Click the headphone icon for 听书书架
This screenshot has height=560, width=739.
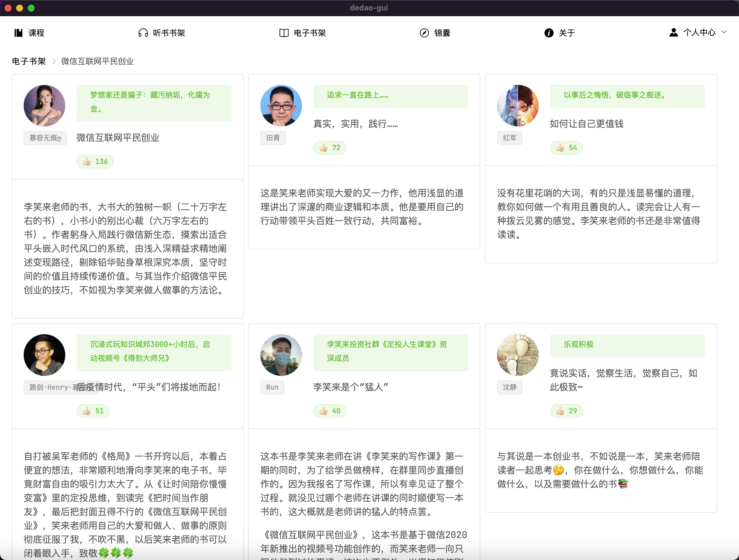pos(143,33)
